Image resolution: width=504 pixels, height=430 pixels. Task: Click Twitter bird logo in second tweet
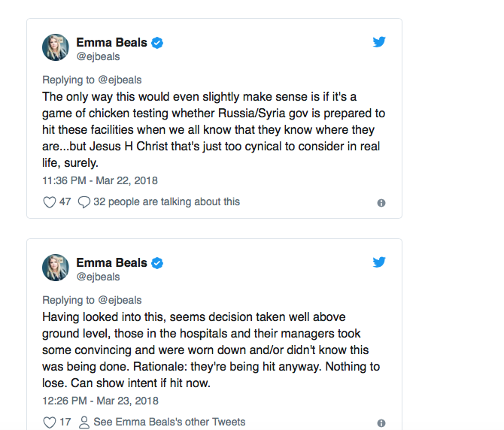[x=379, y=262]
